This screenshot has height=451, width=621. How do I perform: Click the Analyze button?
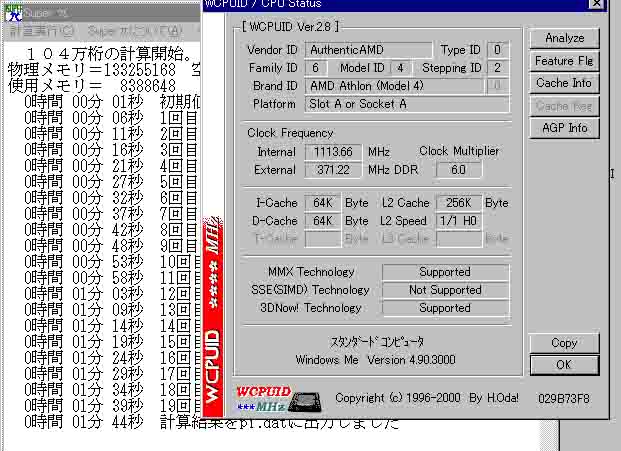(564, 38)
